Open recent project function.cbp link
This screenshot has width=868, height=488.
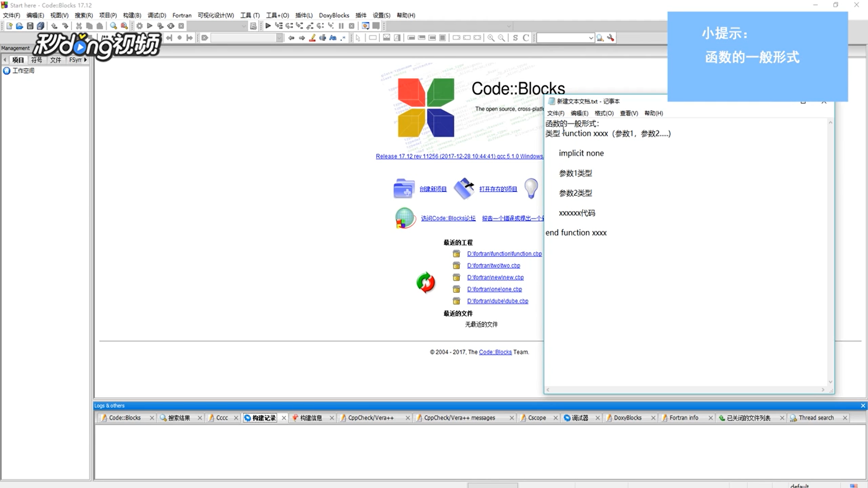(x=505, y=253)
